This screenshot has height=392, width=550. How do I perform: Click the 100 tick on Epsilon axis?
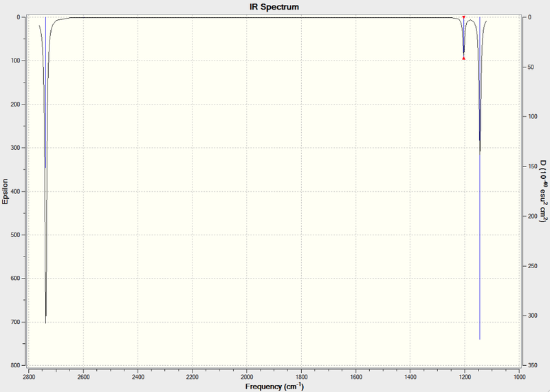16,61
